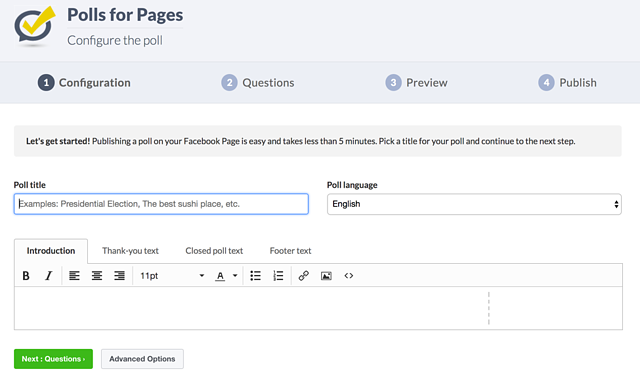640x376 pixels.
Task: Toggle italic formatting in the editor
Action: point(49,276)
